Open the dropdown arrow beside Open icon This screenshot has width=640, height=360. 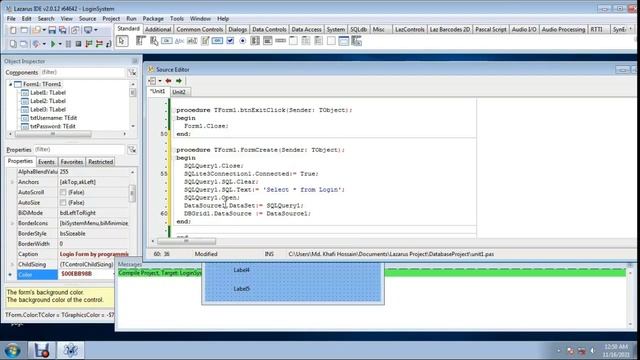point(44,30)
